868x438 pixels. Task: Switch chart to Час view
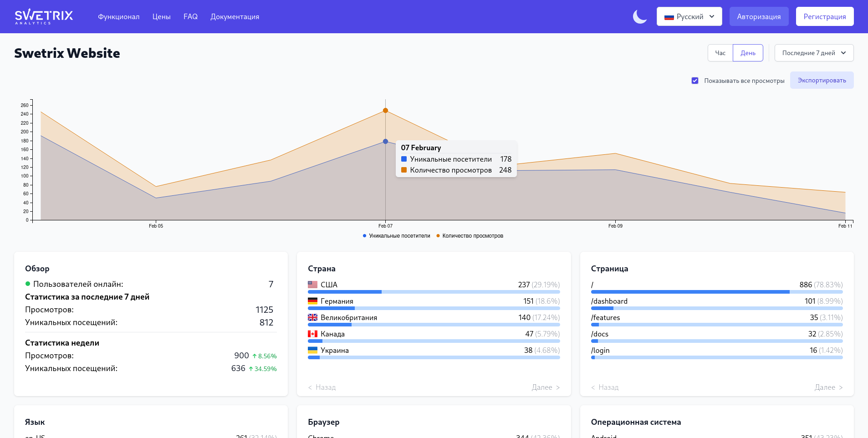pos(720,53)
